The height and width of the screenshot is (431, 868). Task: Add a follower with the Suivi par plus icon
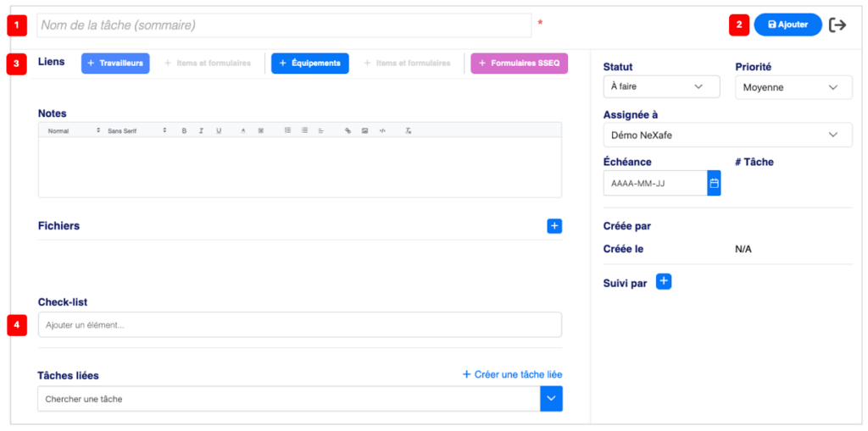tap(664, 282)
